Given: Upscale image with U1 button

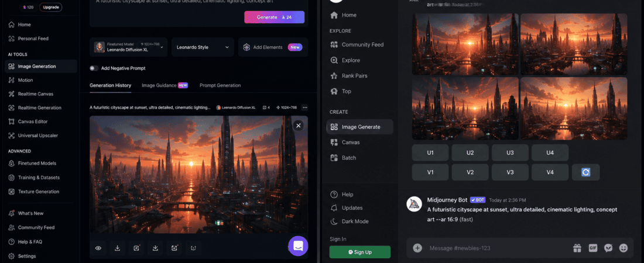Looking at the screenshot, I should point(430,153).
